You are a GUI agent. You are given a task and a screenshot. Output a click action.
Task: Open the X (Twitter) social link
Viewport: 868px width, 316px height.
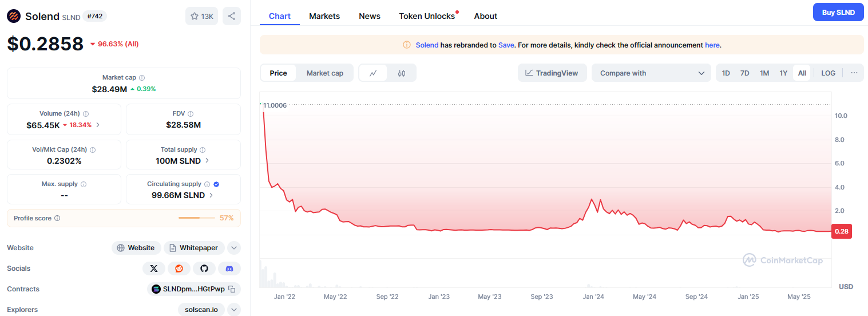[154, 268]
